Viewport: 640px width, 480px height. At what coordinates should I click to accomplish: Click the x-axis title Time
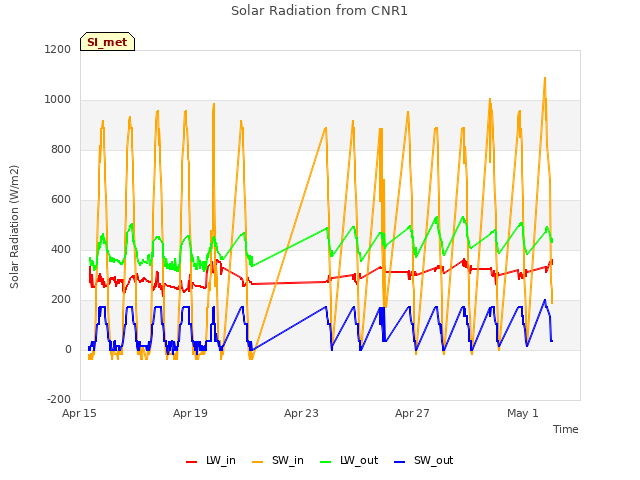tap(565, 429)
